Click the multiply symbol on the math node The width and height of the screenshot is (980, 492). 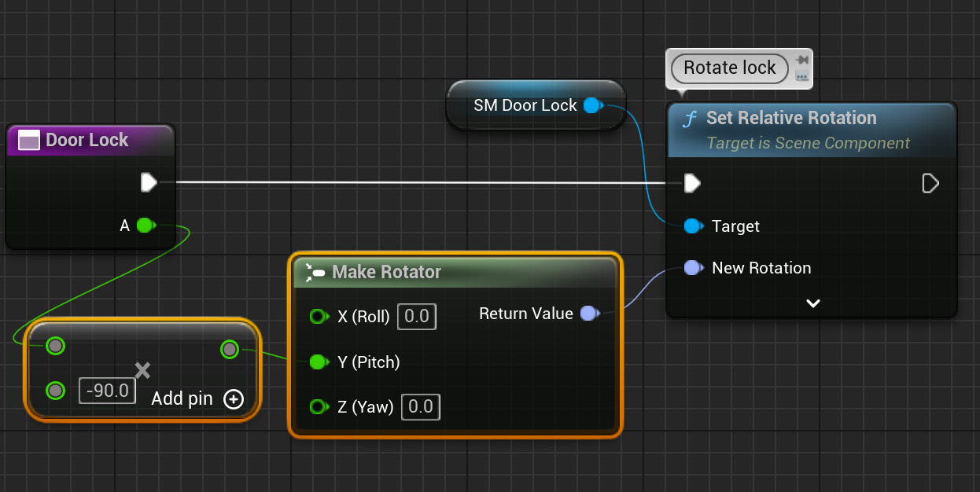[142, 370]
